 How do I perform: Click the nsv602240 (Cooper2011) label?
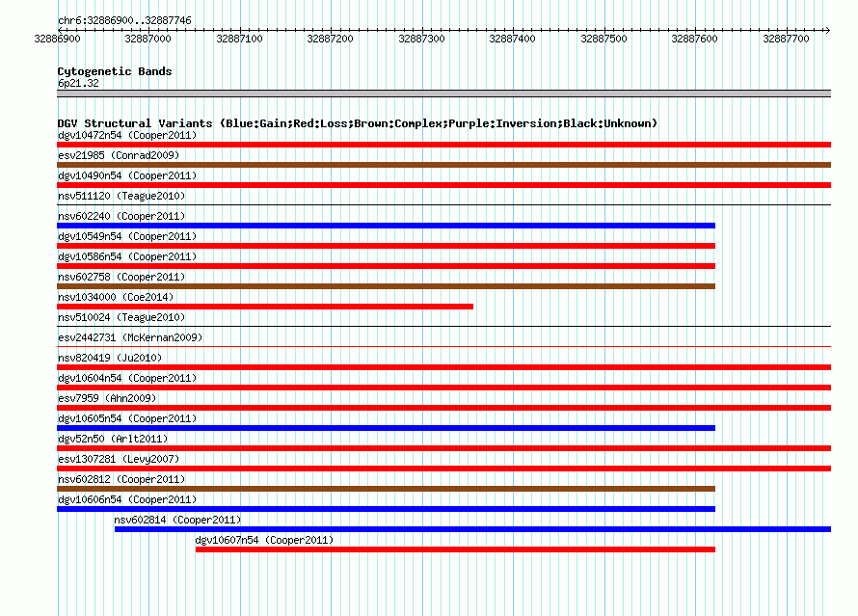point(121,216)
